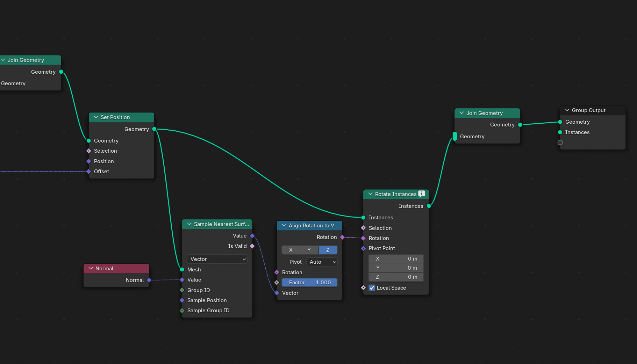Click the Pivot Point Y field
Viewport: 637px width, 364px height.
pyautogui.click(x=396, y=268)
